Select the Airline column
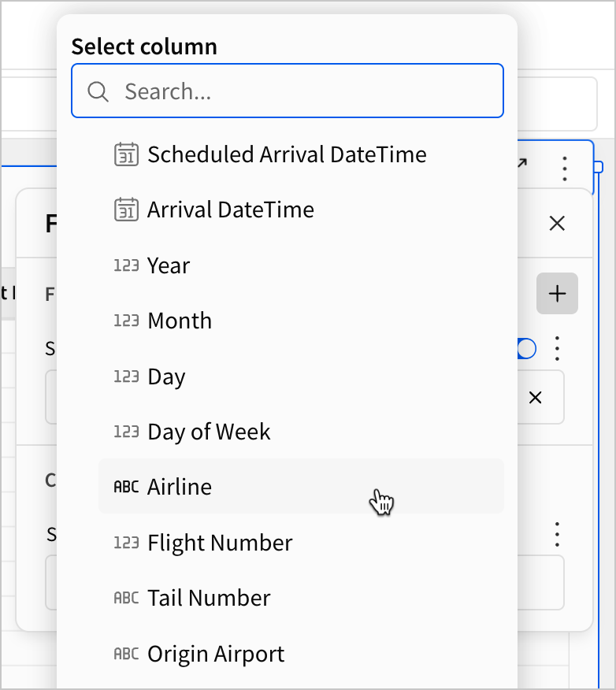Screen dimensions: 616x690 pos(180,487)
